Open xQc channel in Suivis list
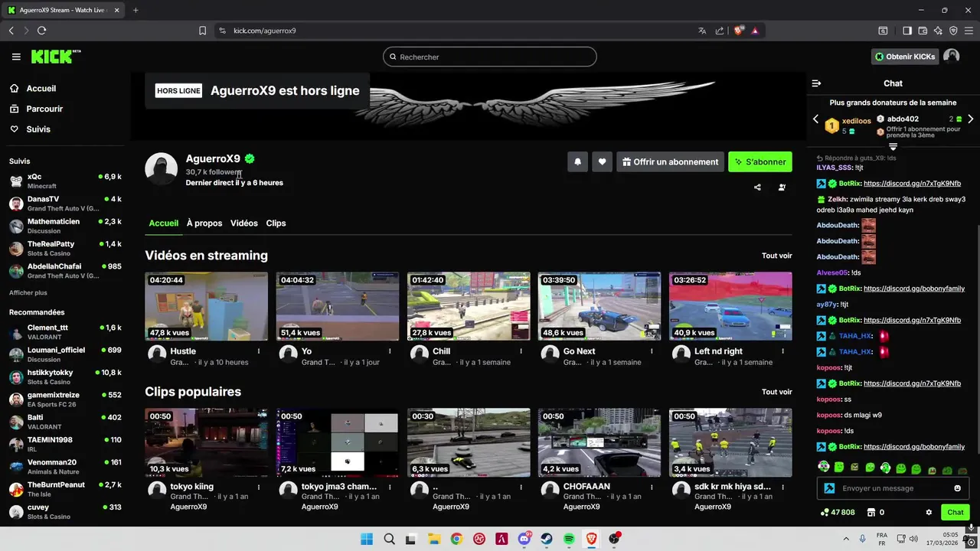The image size is (980, 551). pyautogui.click(x=65, y=181)
